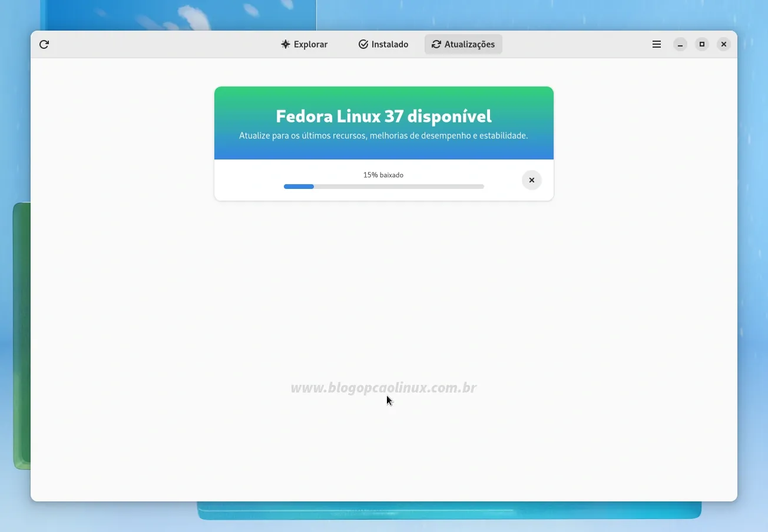Viewport: 768px width, 532px height.
Task: Switch to the Explorar tab
Action: coord(304,44)
